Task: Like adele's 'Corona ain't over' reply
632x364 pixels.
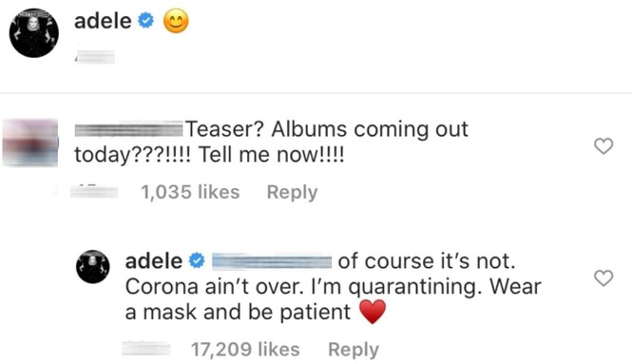Action: (x=603, y=278)
